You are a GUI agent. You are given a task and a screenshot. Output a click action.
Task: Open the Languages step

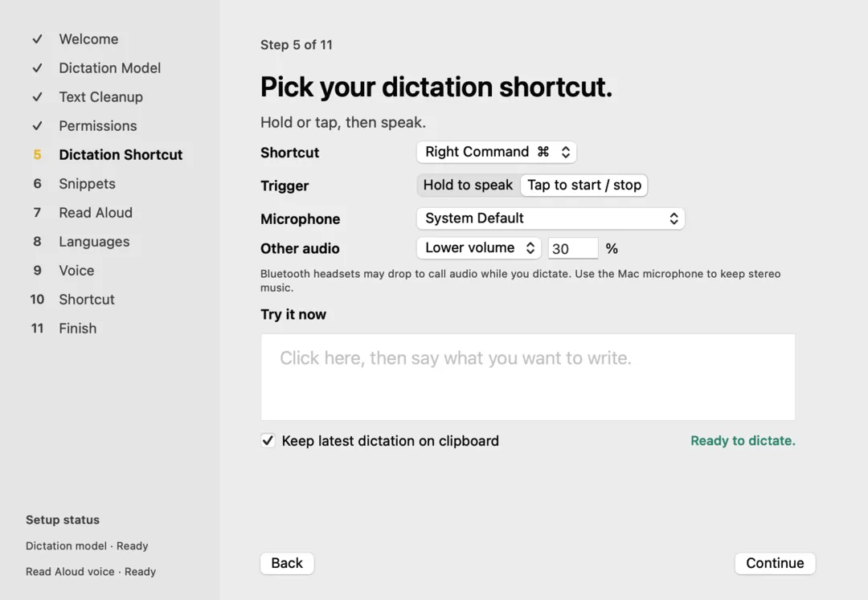coord(94,242)
